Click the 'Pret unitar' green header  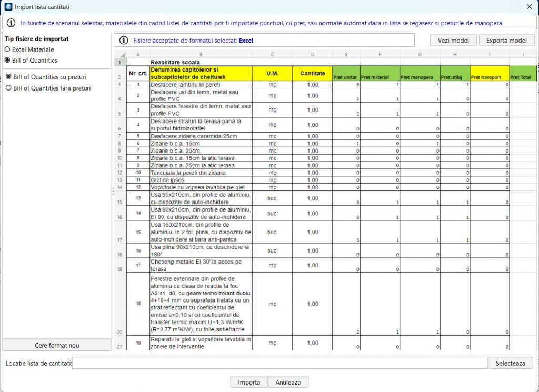coord(346,73)
